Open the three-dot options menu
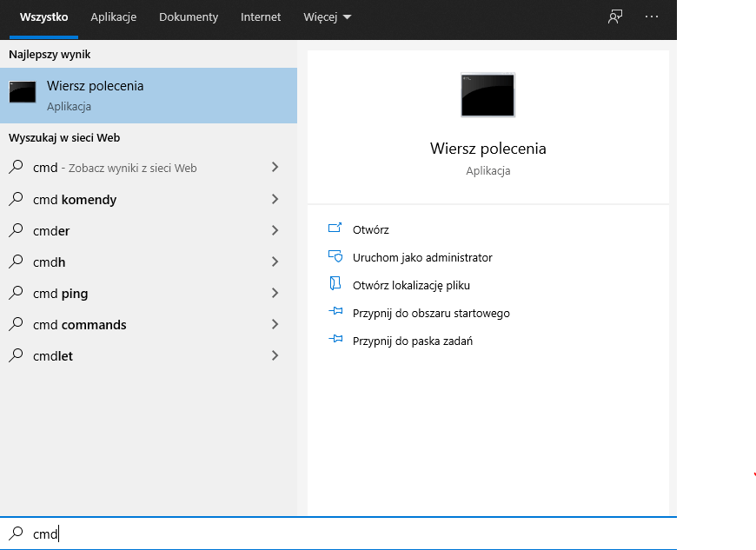 pyautogui.click(x=652, y=17)
